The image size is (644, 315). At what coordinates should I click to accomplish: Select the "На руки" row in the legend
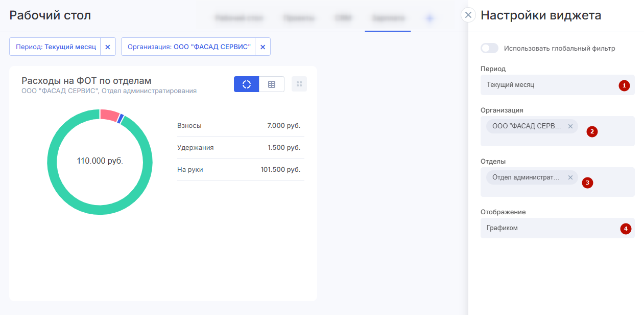click(240, 170)
